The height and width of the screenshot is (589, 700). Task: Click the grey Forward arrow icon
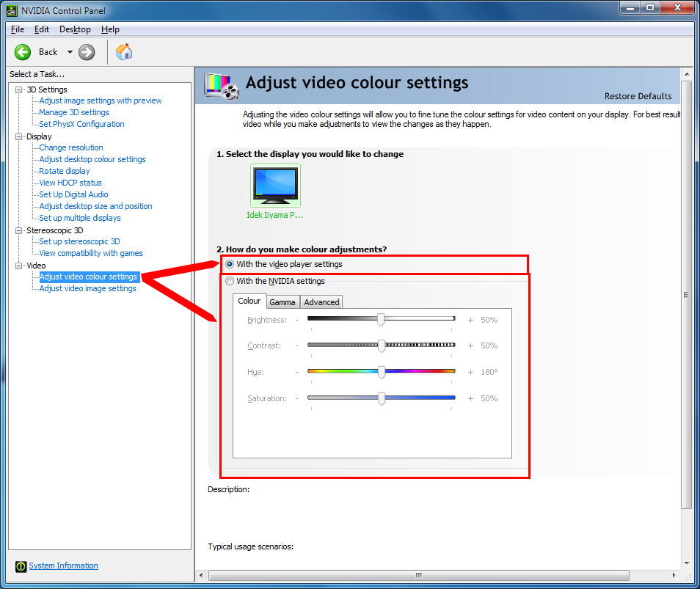[87, 52]
